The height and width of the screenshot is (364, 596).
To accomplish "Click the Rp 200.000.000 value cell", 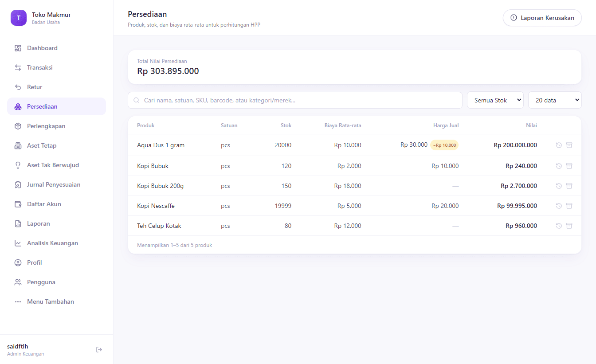I will [x=515, y=145].
